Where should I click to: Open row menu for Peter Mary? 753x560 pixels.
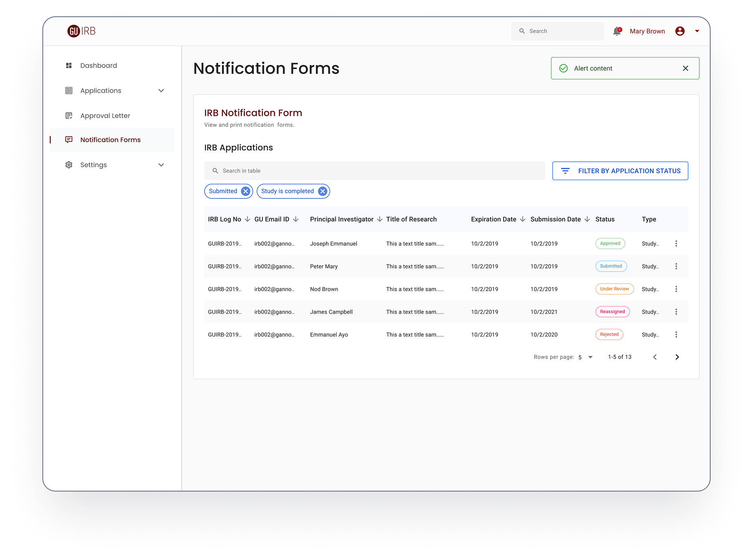point(676,266)
